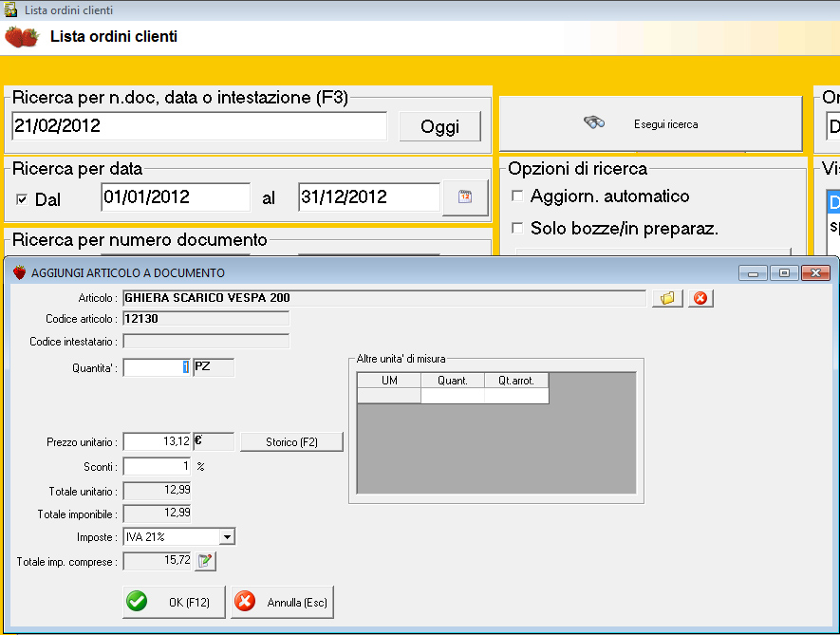This screenshot has width=840, height=635.
Task: Edit the Sconti percentage field
Action: point(157,466)
